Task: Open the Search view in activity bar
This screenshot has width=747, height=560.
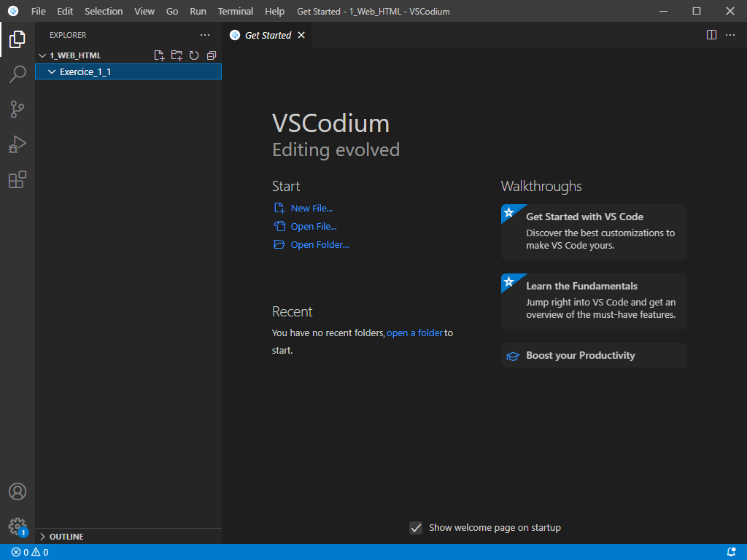Action: 18,74
